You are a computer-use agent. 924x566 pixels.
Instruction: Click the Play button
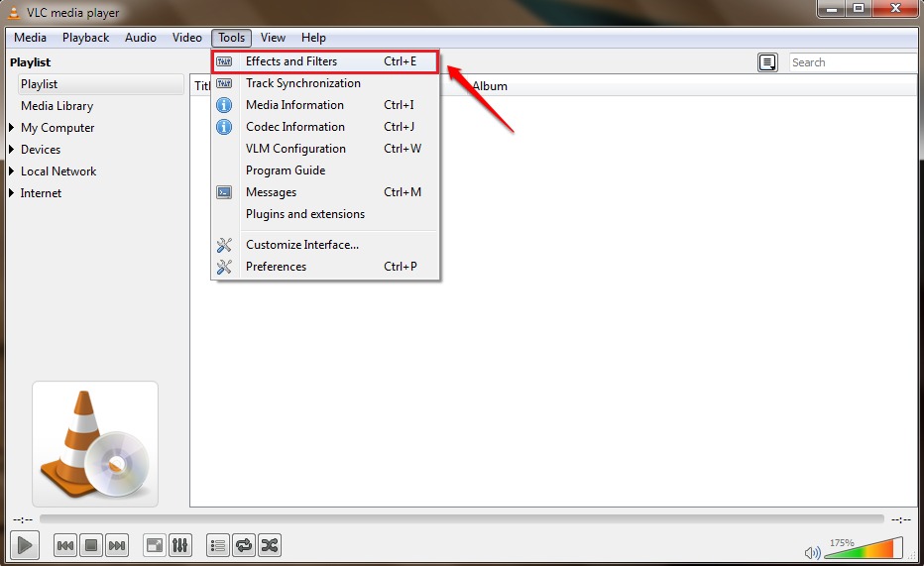[x=25, y=545]
